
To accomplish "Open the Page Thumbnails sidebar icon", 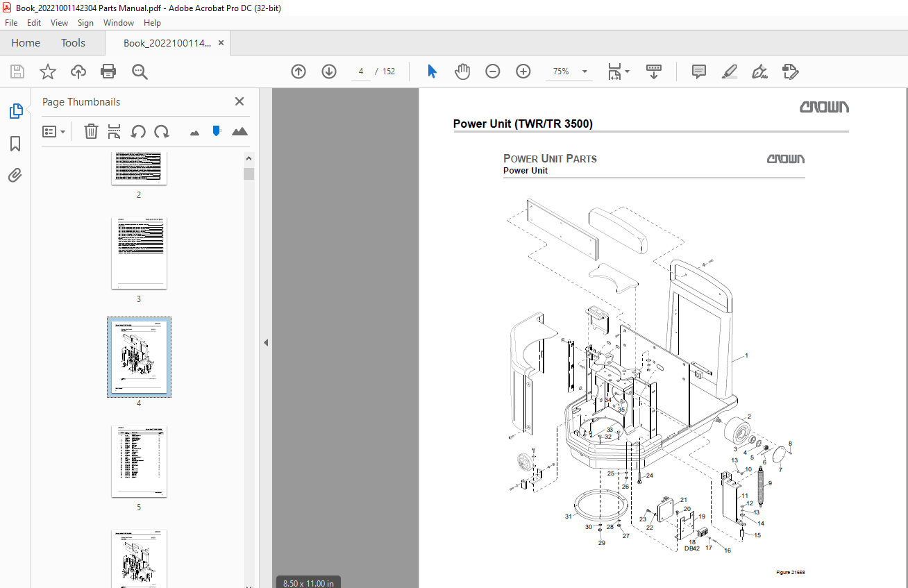I will 15,110.
